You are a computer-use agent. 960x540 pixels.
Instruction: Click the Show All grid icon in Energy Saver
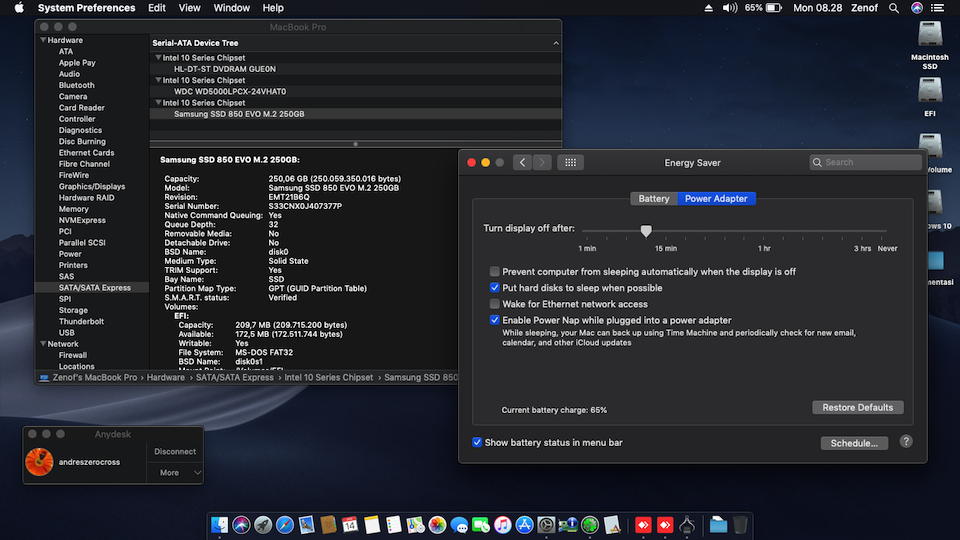pyautogui.click(x=570, y=162)
